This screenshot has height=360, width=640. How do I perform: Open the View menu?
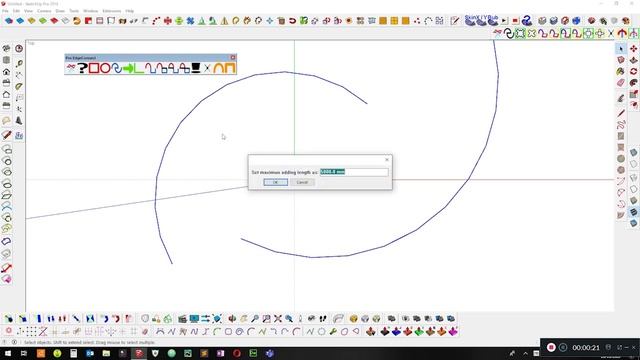pyautogui.click(x=29, y=11)
